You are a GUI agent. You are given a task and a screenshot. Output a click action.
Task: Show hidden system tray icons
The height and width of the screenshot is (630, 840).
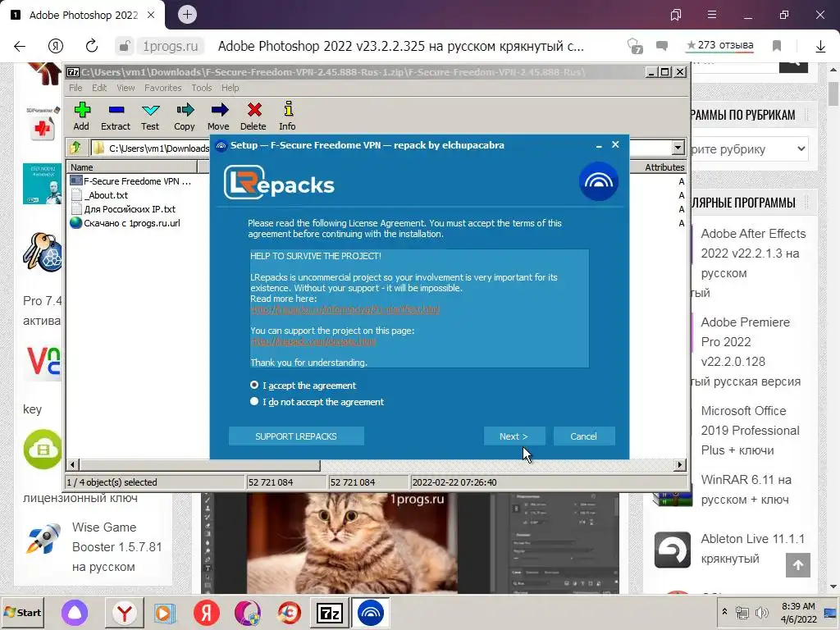[724, 612]
